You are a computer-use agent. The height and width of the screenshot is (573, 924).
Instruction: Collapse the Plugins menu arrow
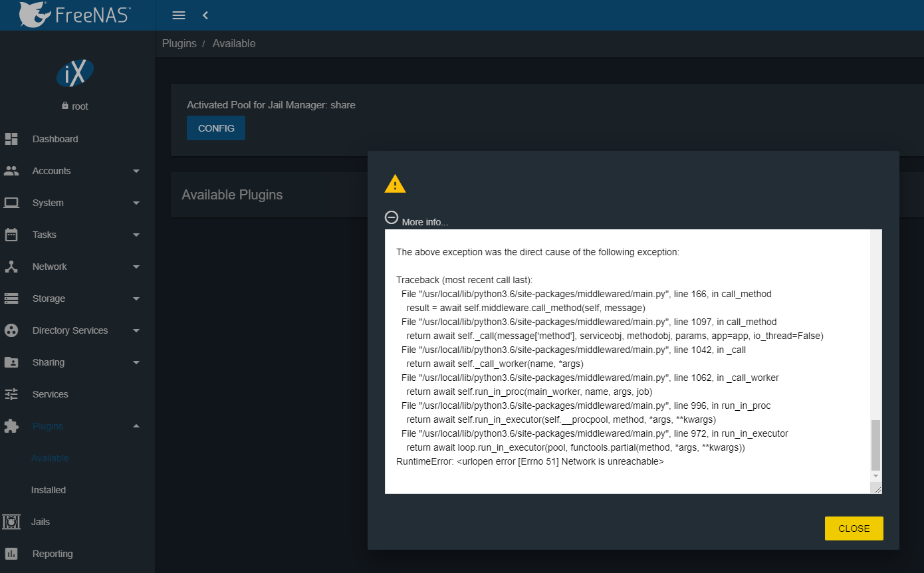pyautogui.click(x=136, y=426)
